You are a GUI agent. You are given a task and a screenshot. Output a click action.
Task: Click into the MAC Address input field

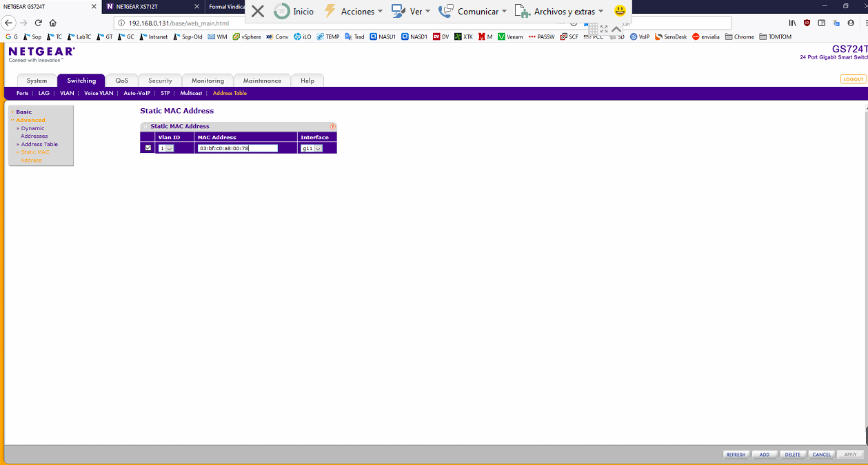[237, 148]
